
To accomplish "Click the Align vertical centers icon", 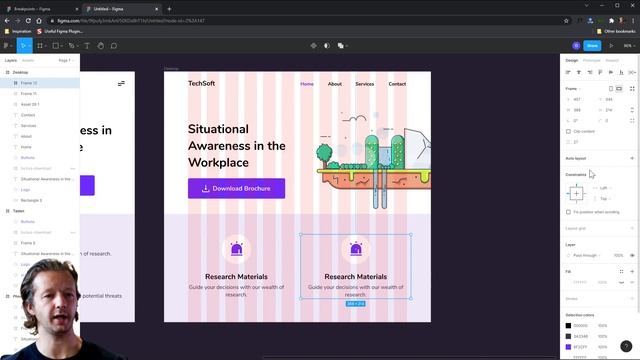I will [x=611, y=72].
